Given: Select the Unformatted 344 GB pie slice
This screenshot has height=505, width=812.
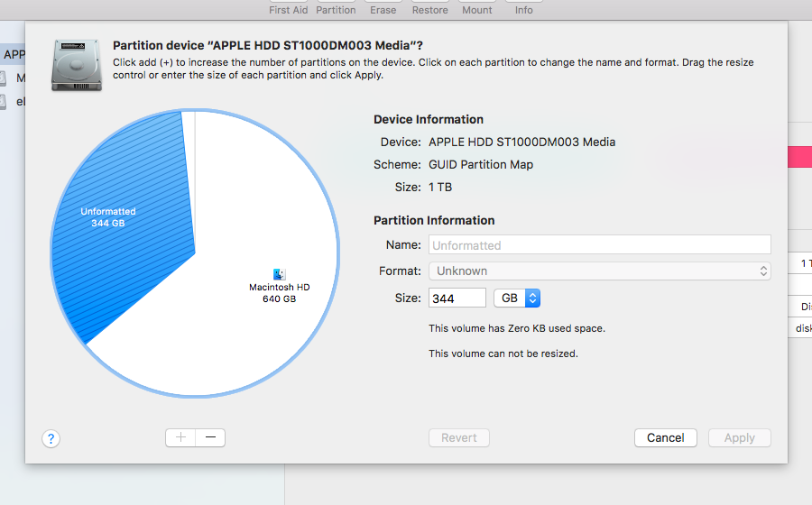Looking at the screenshot, I should [x=125, y=227].
